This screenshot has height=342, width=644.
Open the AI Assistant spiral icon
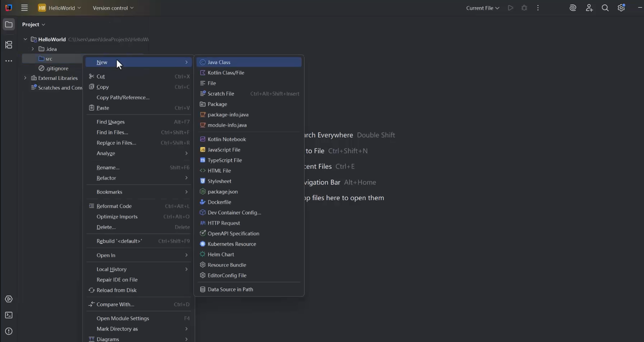573,8
